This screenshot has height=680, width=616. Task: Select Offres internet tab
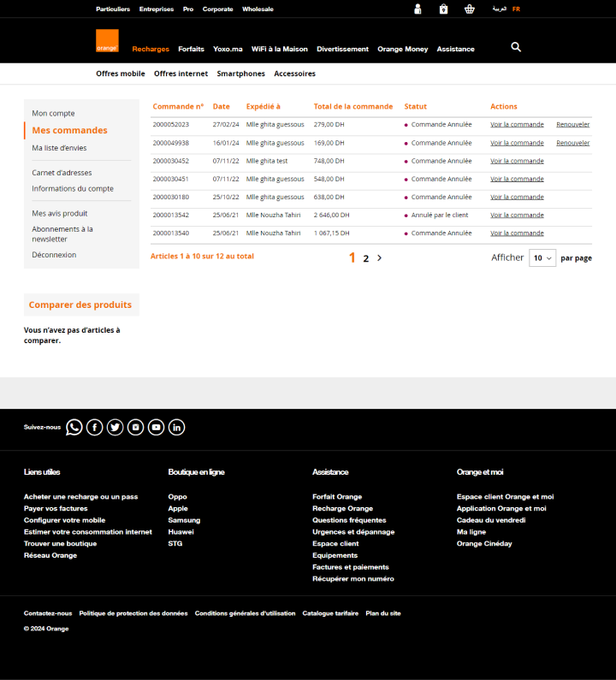click(x=181, y=74)
